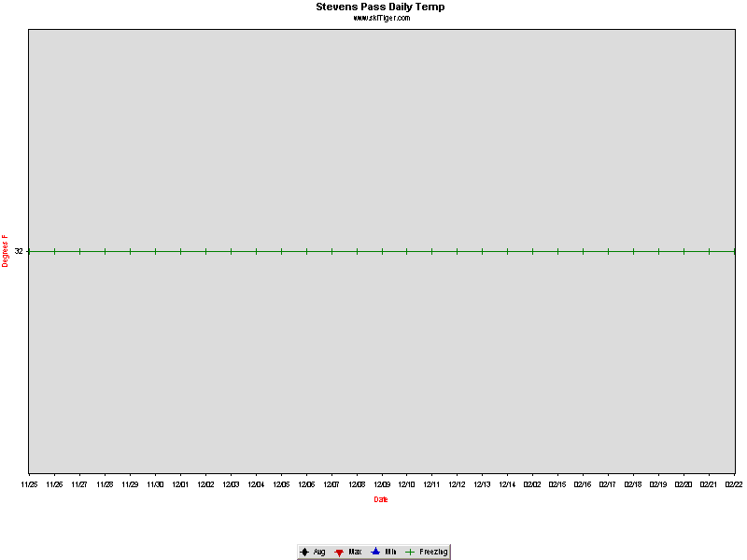Screen dimensions: 747x560
Task: Click the 11/26 date label
Action: 54,484
